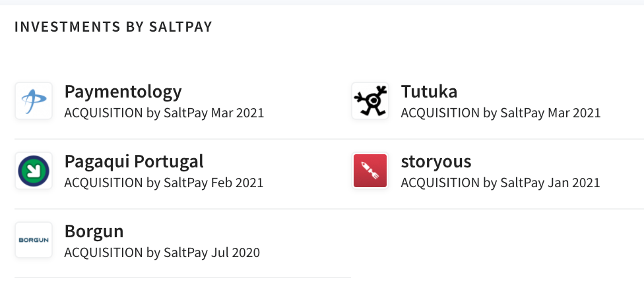Viewport: 644px width, 290px height.
Task: Go to the Tutuka company page
Action: [x=429, y=91]
